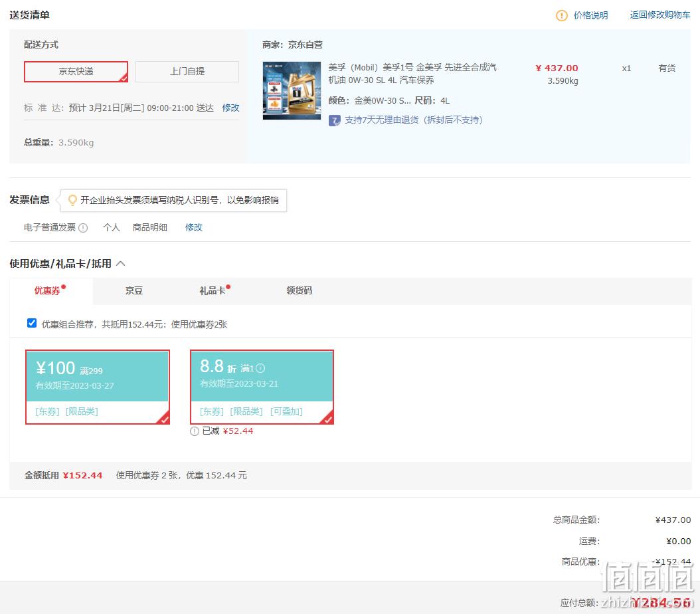Click the 个人 invoice title text

point(112,227)
